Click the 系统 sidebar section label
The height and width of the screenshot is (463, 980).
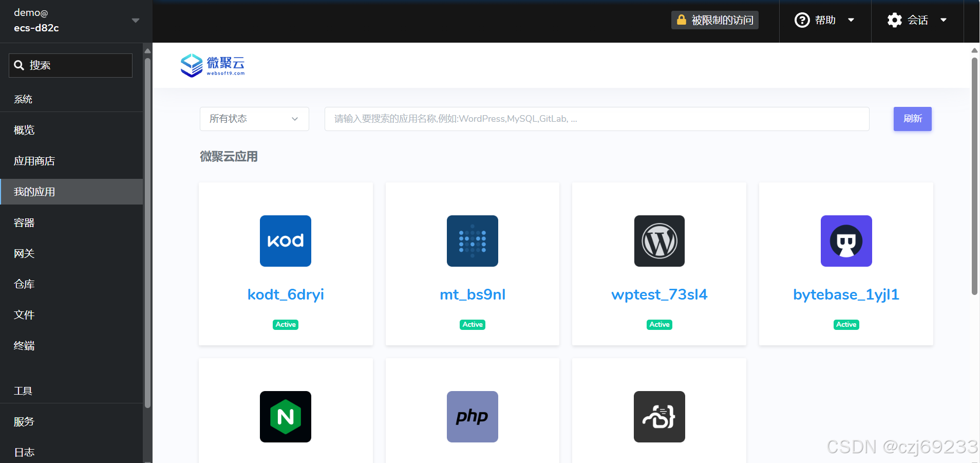(x=23, y=99)
